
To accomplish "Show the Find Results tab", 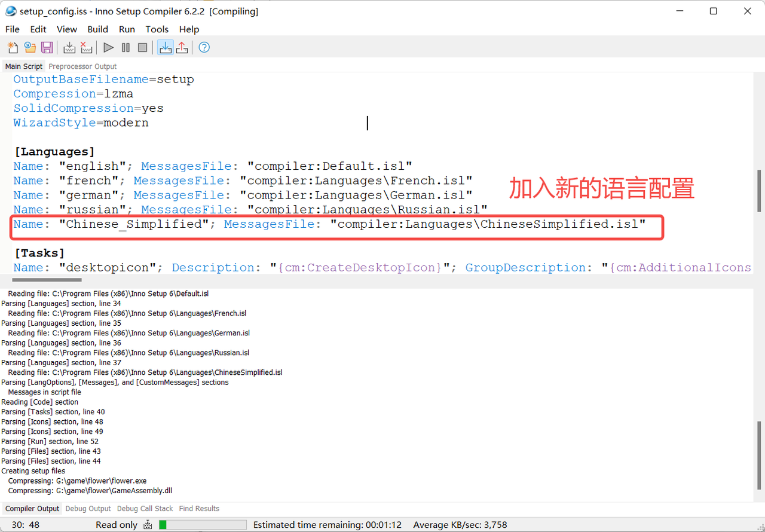I will 199,509.
